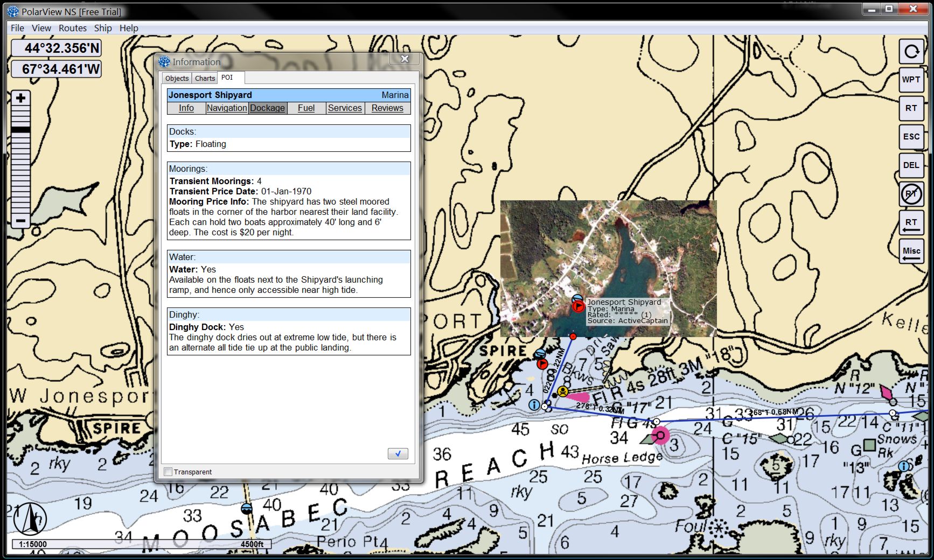Click the crossed-out RT cancel route icon
The height and width of the screenshot is (560, 934).
911,194
